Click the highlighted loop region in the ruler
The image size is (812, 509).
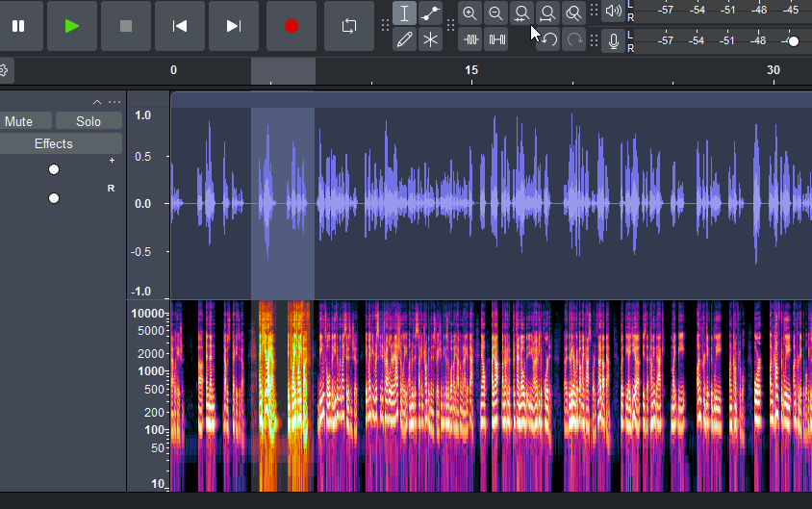tap(283, 71)
